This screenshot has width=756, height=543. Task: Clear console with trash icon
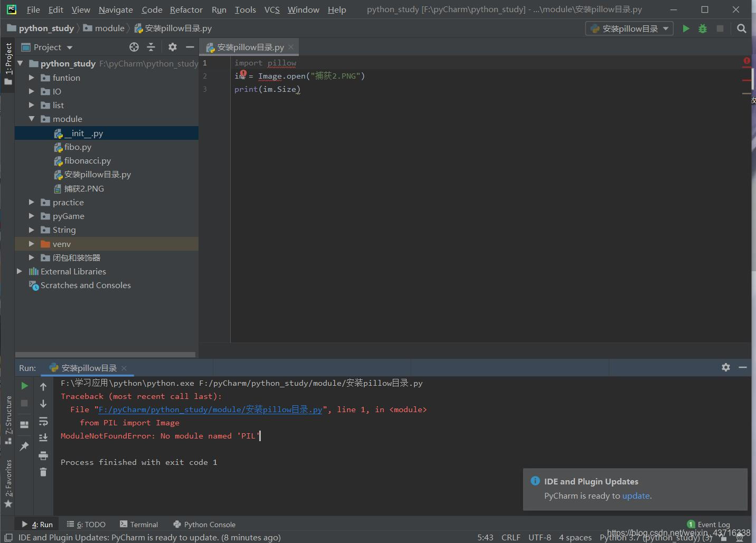[43, 472]
